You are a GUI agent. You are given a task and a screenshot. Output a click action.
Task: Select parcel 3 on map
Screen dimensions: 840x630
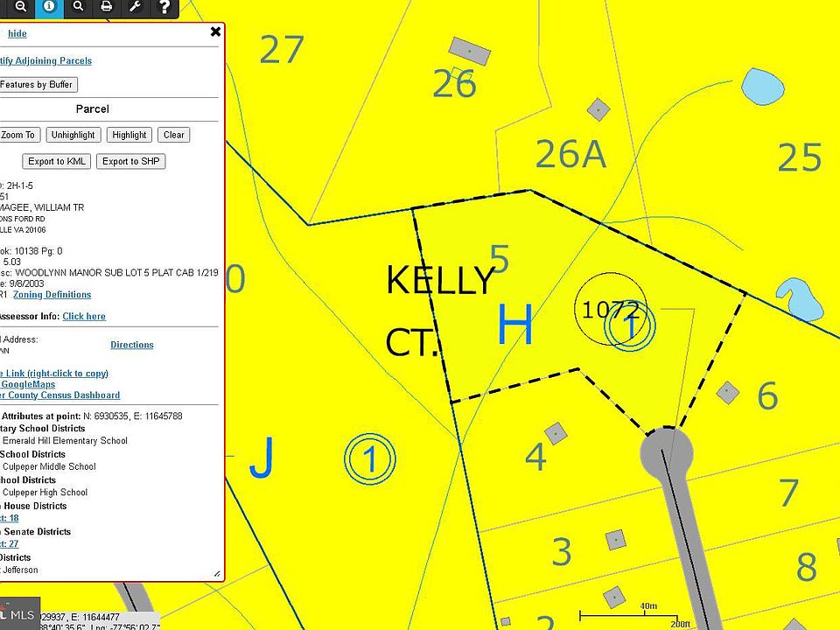coord(562,552)
